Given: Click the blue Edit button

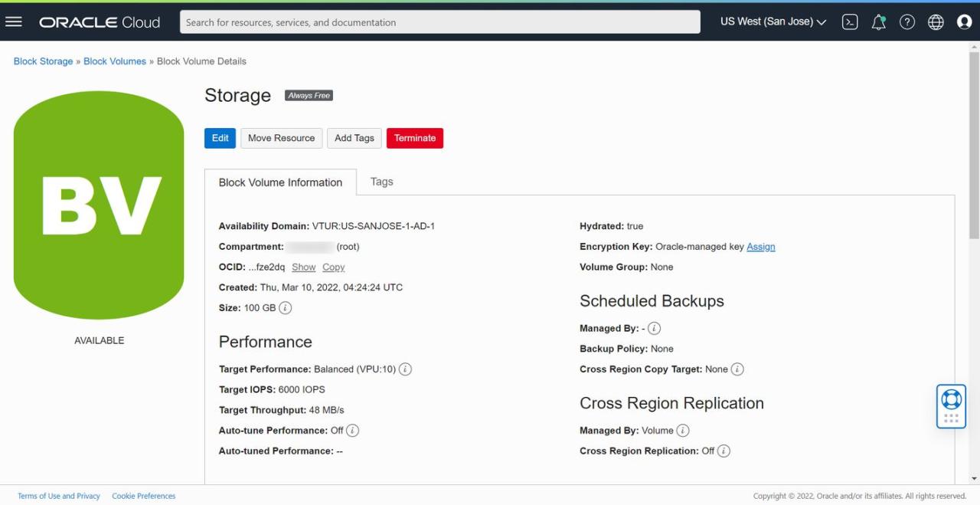Looking at the screenshot, I should [220, 138].
